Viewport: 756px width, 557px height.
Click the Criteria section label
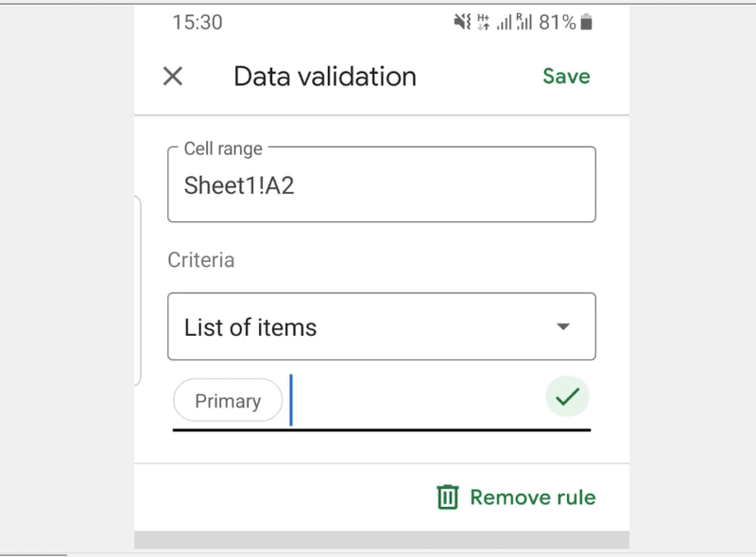201,260
